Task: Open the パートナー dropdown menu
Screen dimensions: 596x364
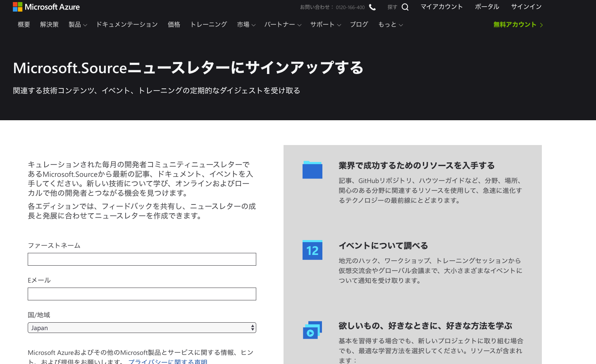Action: click(x=283, y=25)
